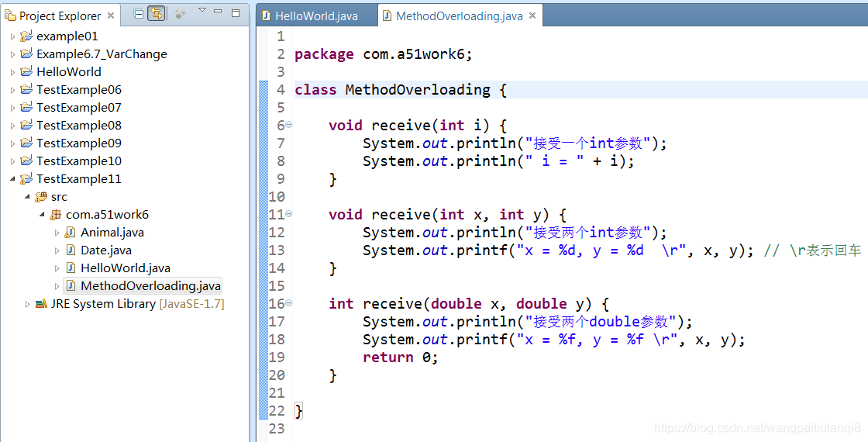Expand Animal.java in the tree
Screen dimensions: 868x442
[57, 233]
